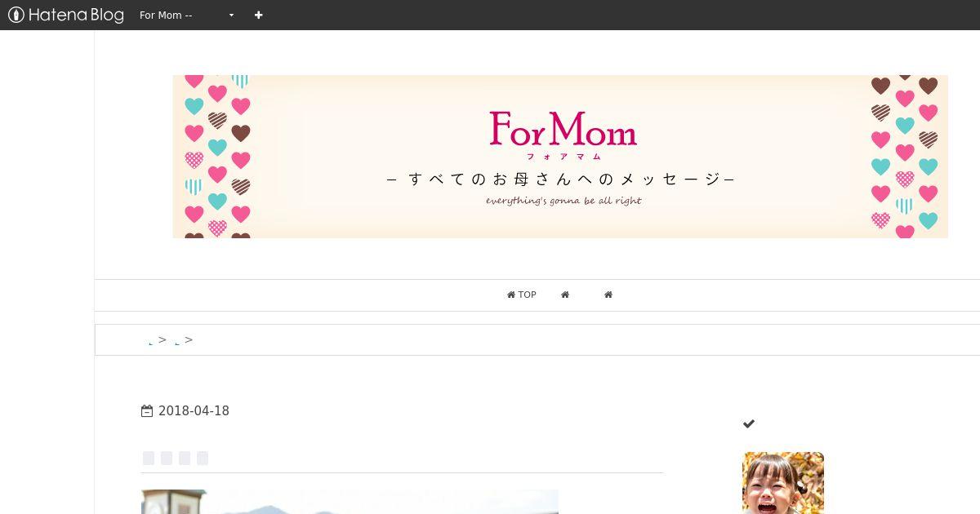Click the checkmark icon in sidebar
980x514 pixels.
click(x=749, y=423)
